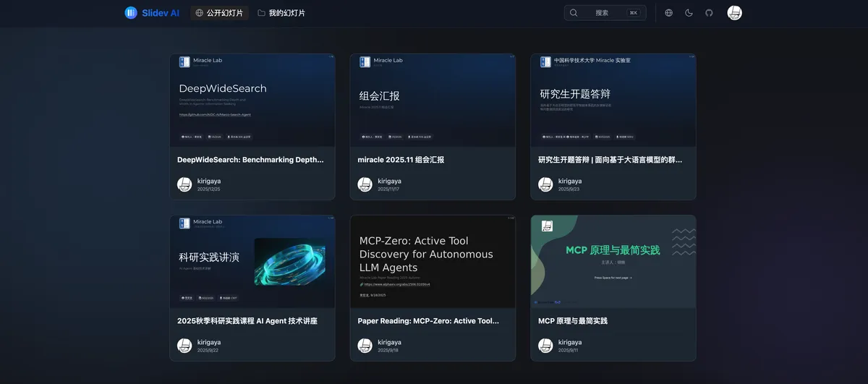Click kirigaya author name on 研究生开题答辩 card
The height and width of the screenshot is (384, 868).
[570, 181]
